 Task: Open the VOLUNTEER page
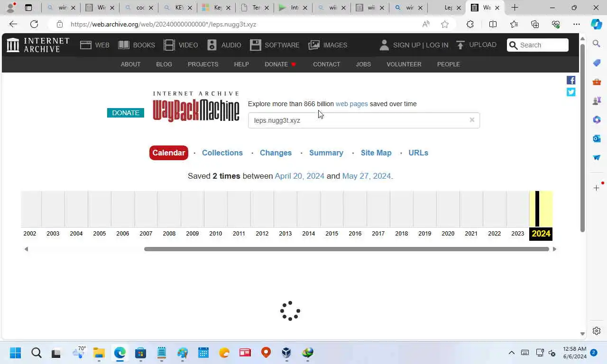coord(404,64)
